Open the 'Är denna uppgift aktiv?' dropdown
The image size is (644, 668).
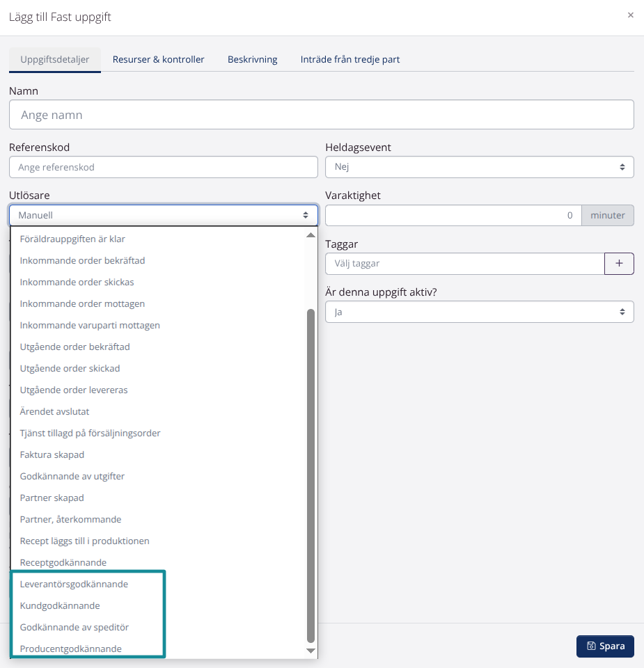(479, 312)
